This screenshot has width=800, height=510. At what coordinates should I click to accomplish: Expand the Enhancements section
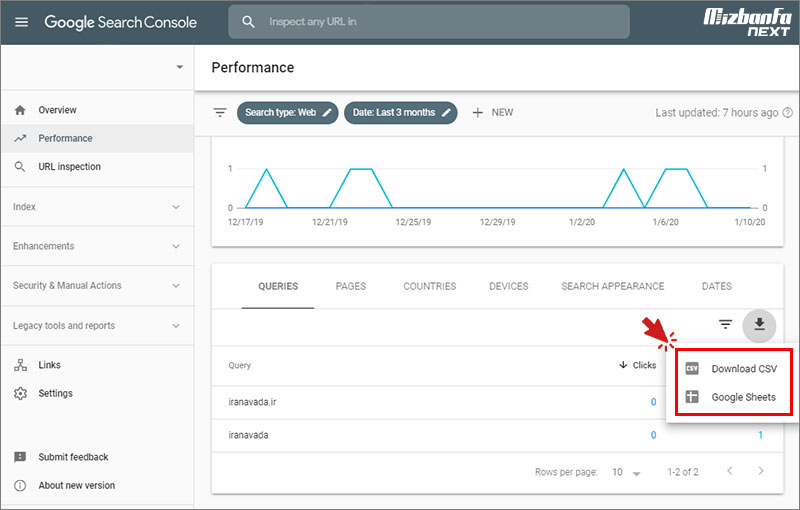tap(97, 246)
